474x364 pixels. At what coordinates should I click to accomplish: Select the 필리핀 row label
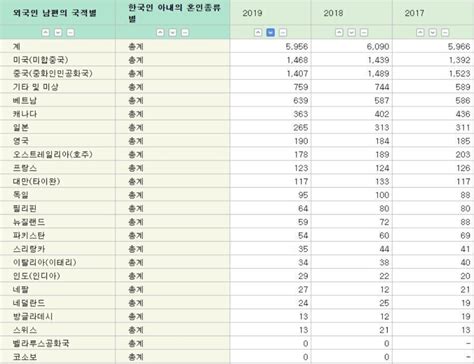(25, 208)
